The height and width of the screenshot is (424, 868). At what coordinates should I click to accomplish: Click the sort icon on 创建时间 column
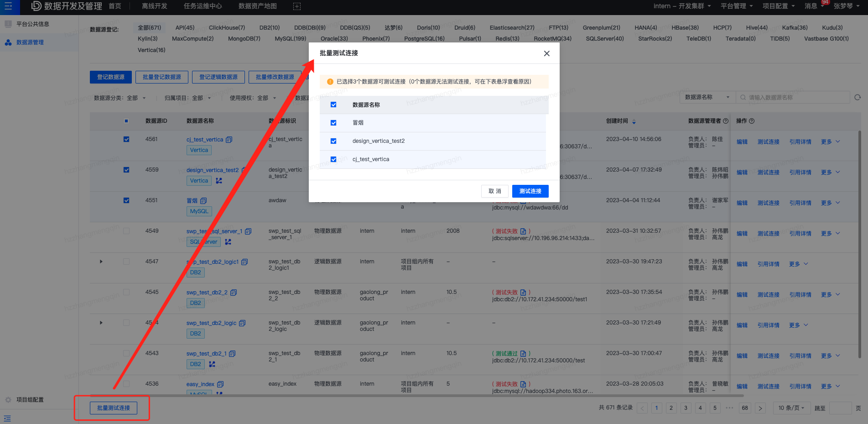pyautogui.click(x=634, y=121)
